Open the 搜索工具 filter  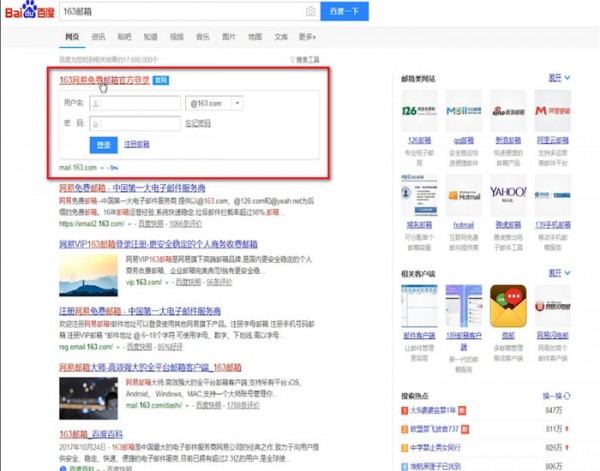point(305,60)
